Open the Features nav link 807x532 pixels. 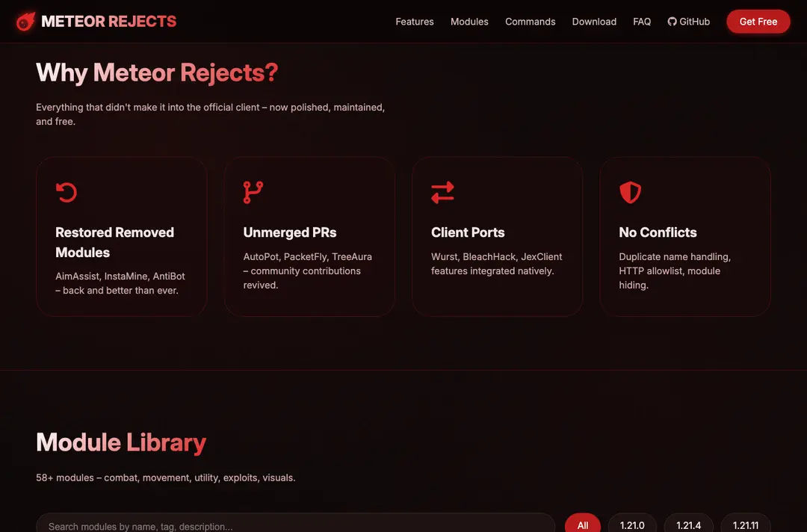(414, 22)
